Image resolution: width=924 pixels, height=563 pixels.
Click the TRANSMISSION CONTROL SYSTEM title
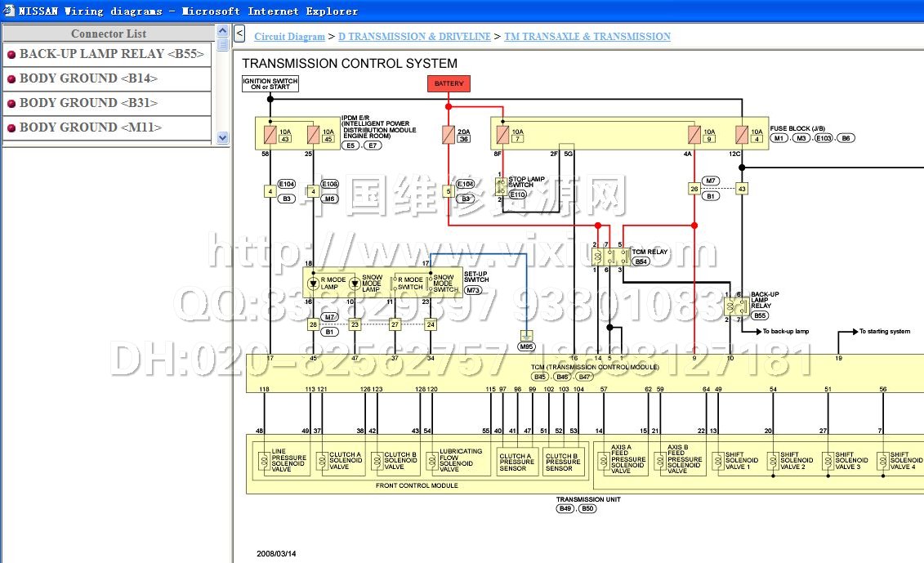[x=350, y=63]
